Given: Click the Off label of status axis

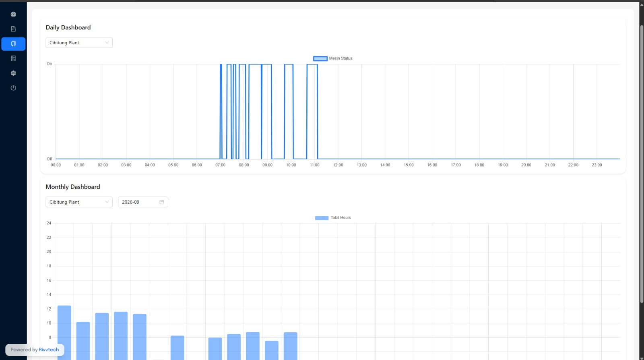Looking at the screenshot, I should (x=50, y=159).
